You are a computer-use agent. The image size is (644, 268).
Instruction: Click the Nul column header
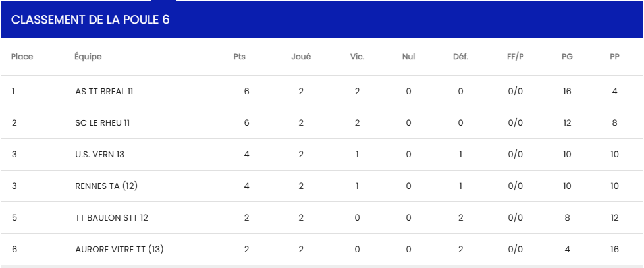coord(409,57)
